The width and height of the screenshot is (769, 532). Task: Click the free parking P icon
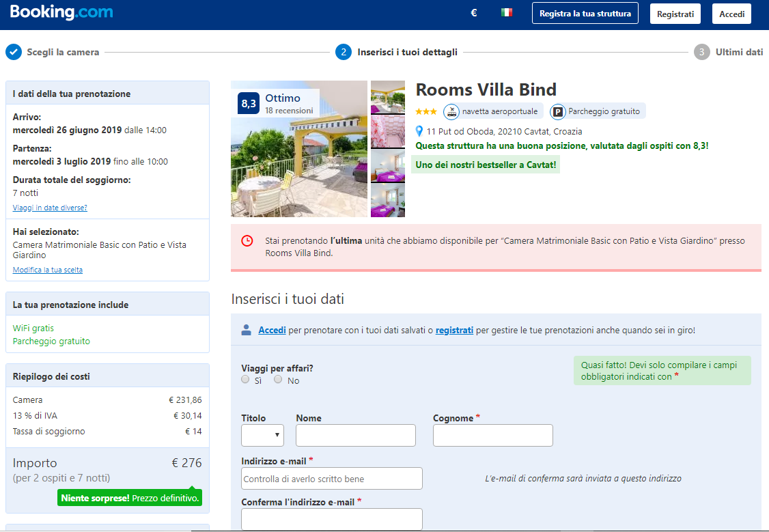click(557, 112)
